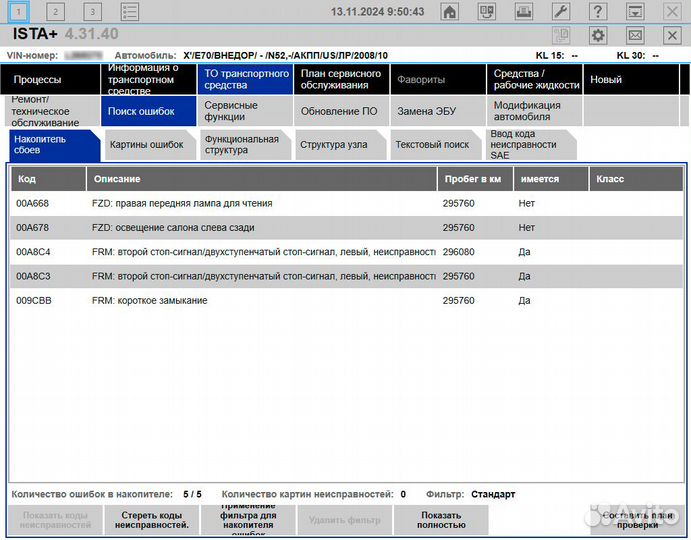The width and height of the screenshot is (691, 540).
Task: Switch to operation tab 1
Action: tap(19, 11)
